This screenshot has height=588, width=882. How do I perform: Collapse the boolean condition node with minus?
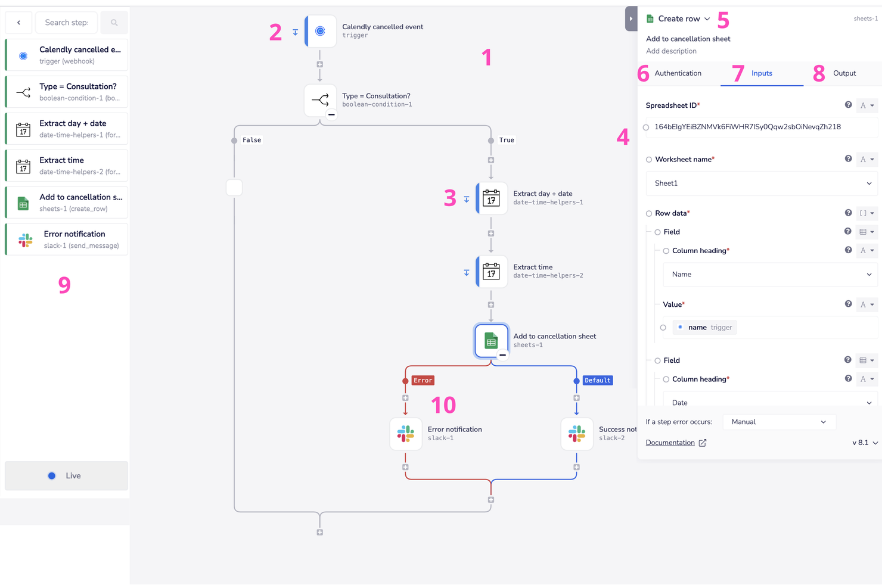point(331,114)
